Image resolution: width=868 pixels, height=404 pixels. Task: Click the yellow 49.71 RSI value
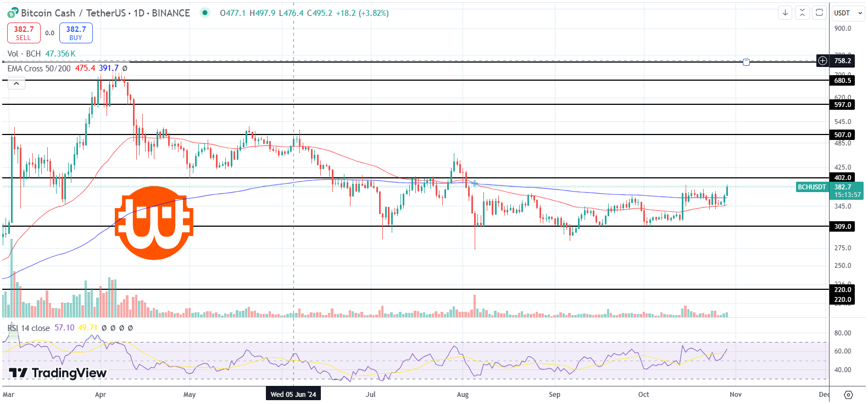(x=88, y=328)
